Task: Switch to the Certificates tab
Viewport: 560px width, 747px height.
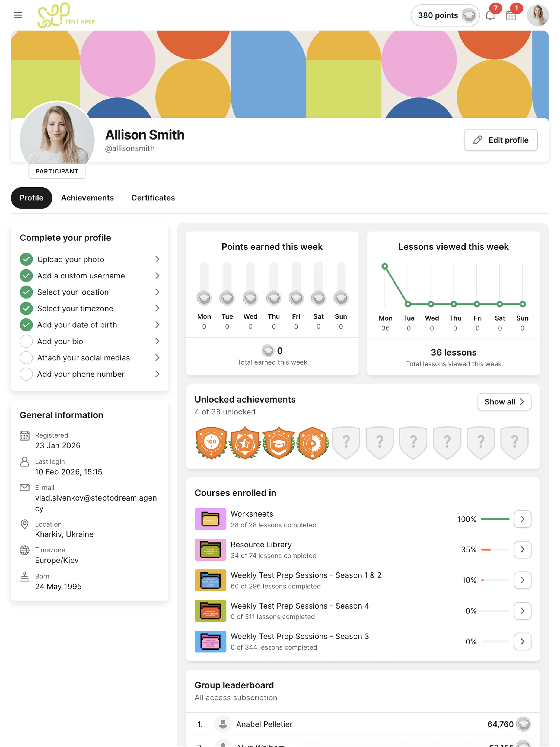Action: click(153, 198)
